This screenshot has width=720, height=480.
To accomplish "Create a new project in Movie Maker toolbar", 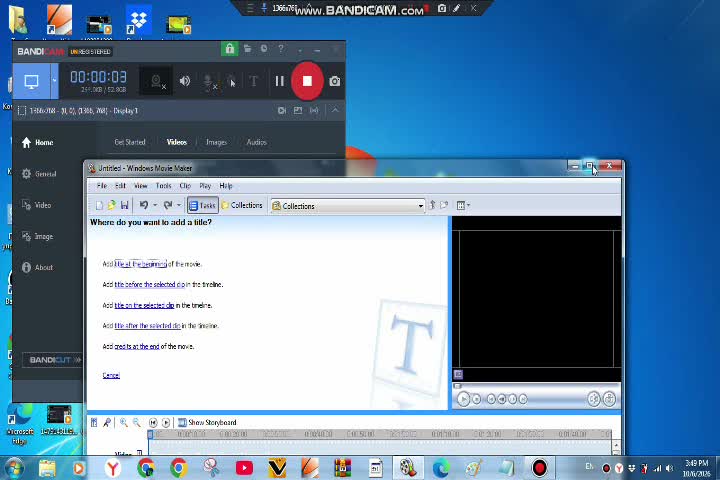I will pyautogui.click(x=99, y=205).
